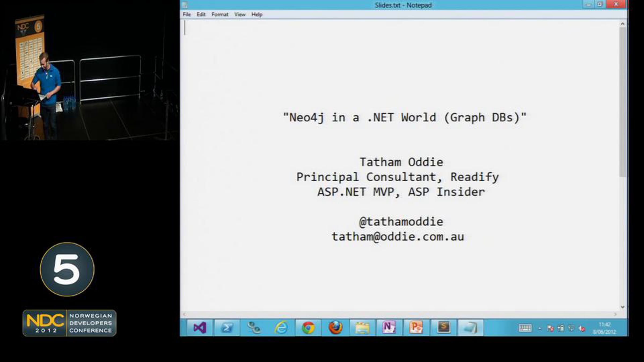This screenshot has height=362, width=644.
Task: Open the Help menu in Notepad
Action: (257, 14)
